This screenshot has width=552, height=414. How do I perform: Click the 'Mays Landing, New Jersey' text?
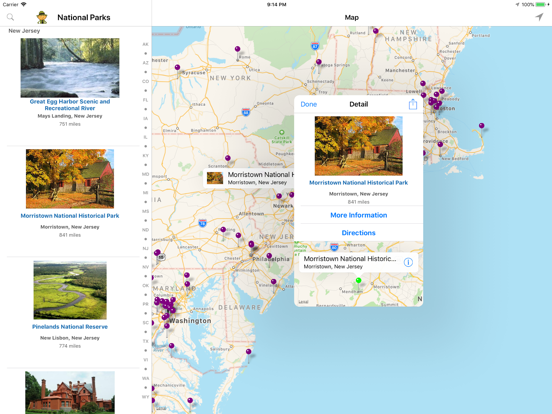(x=70, y=116)
